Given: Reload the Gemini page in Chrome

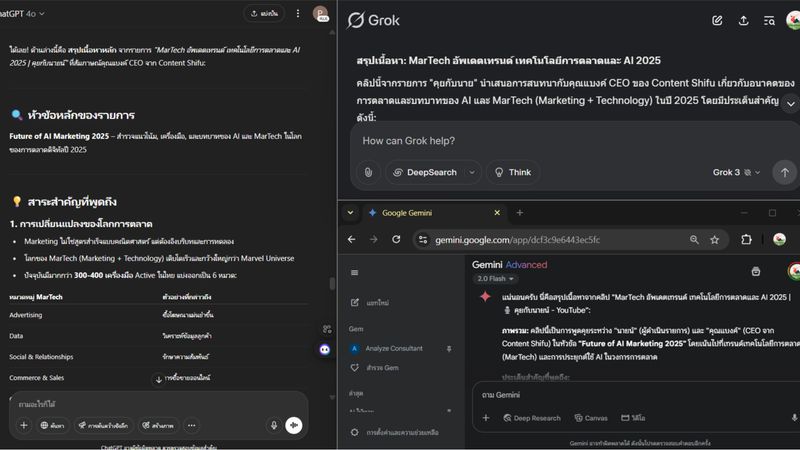Looking at the screenshot, I should (396, 240).
